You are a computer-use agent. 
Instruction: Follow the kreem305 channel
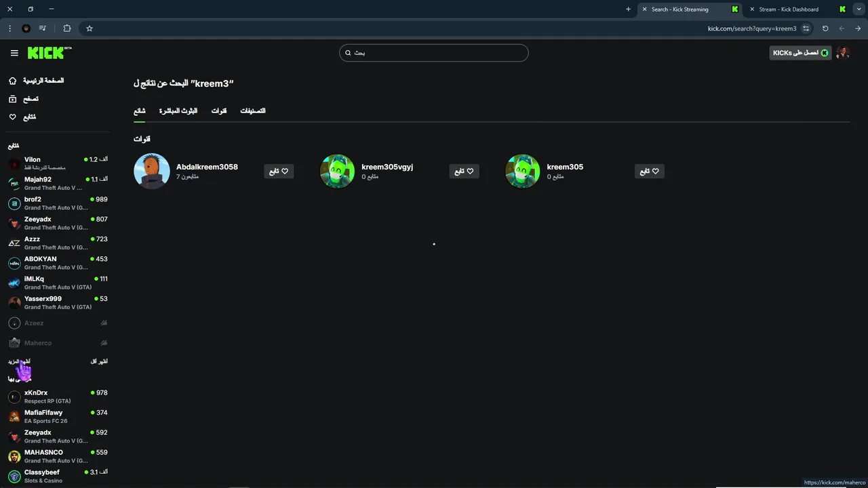click(x=650, y=171)
